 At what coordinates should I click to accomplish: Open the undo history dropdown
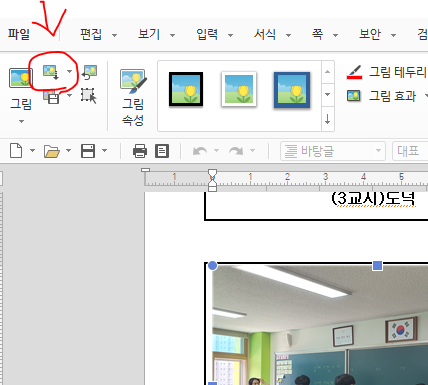[x=216, y=151]
